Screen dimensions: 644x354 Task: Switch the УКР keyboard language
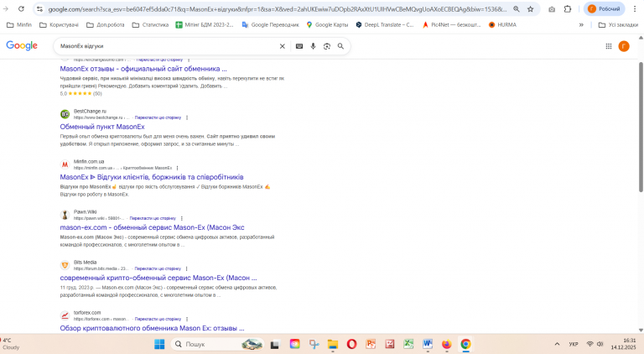(574, 344)
